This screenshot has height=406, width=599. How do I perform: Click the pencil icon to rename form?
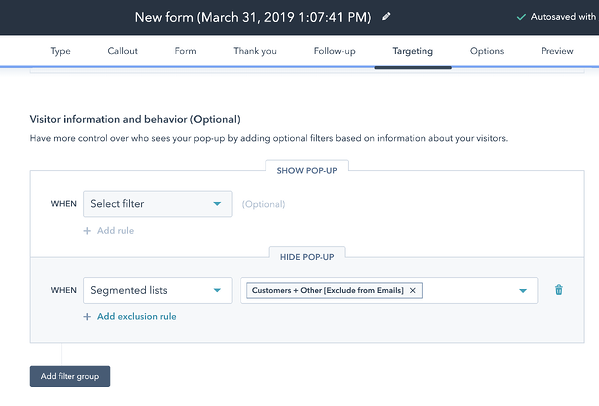386,16
